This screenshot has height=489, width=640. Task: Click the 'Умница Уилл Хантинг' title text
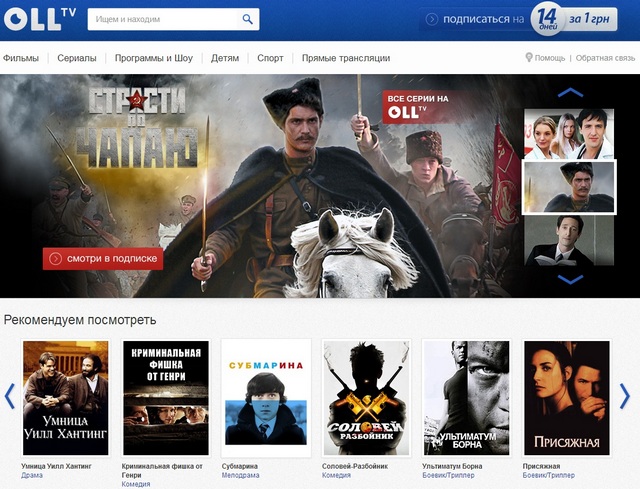pos(56,466)
